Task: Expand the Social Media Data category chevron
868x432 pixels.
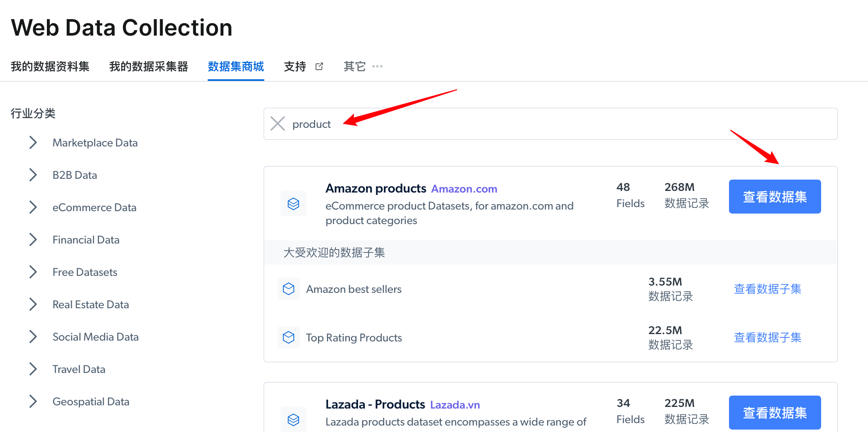Action: pos(33,337)
